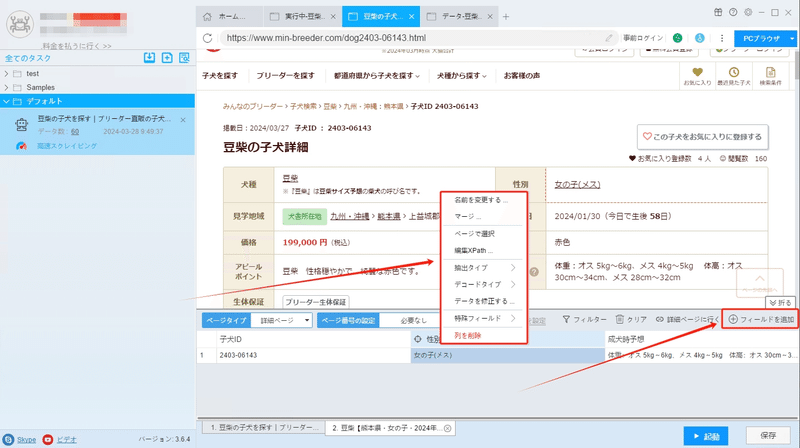Viewport: 800px width, 448px height.
Task: Click the import task icon in task panel
Action: pyautogui.click(x=149, y=58)
